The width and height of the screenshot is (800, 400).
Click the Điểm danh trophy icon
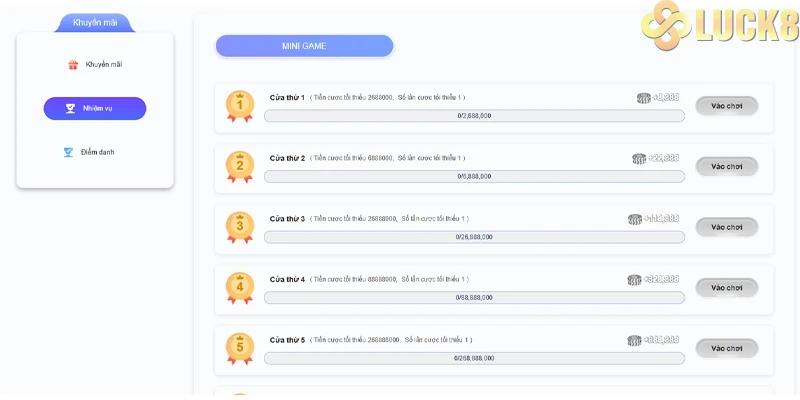pyautogui.click(x=69, y=152)
